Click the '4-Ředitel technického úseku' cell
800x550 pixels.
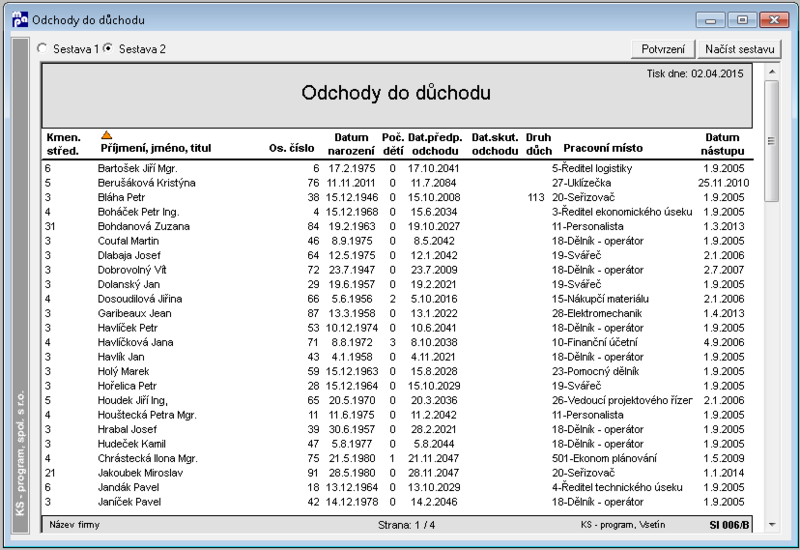pyautogui.click(x=617, y=488)
